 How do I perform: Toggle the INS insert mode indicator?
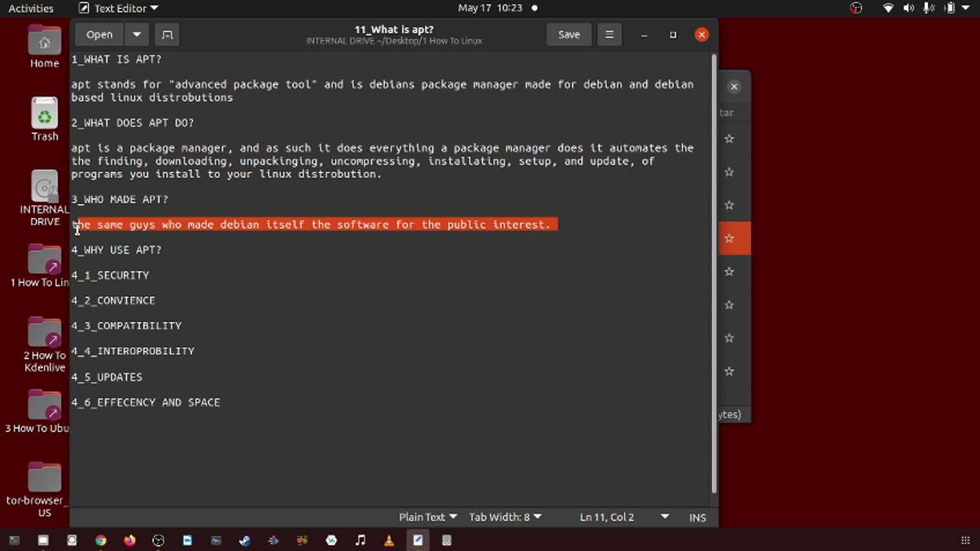point(697,517)
